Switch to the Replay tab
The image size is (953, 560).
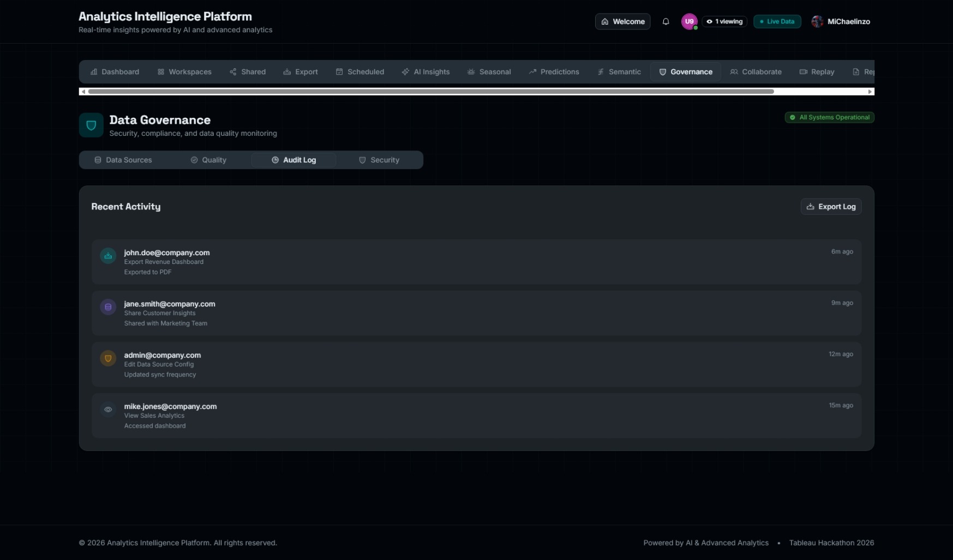tap(817, 72)
